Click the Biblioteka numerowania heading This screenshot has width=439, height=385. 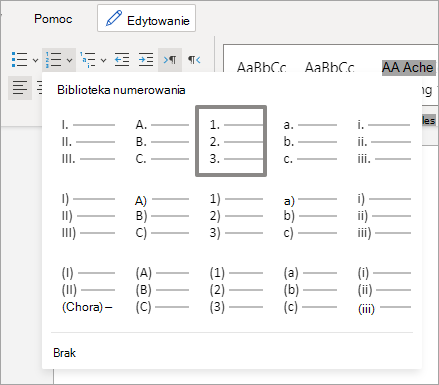[121, 90]
